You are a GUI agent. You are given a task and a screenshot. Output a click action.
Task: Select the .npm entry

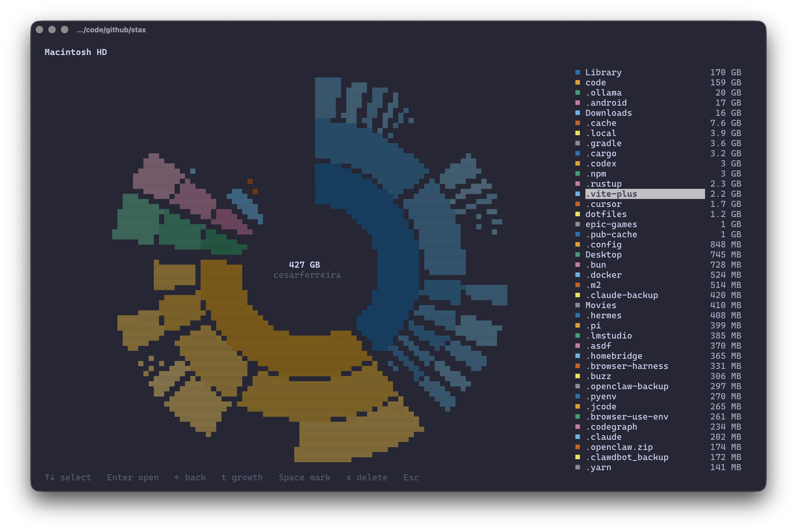(x=658, y=174)
